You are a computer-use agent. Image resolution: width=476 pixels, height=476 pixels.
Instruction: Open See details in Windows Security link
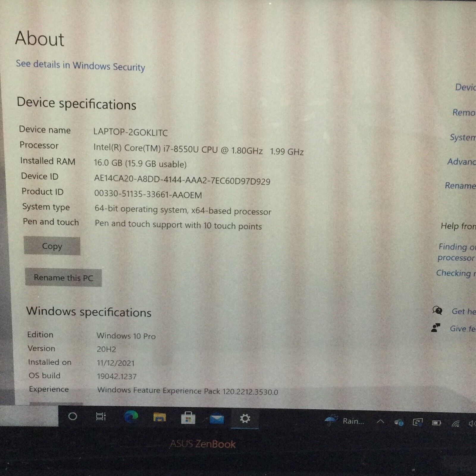(x=80, y=65)
